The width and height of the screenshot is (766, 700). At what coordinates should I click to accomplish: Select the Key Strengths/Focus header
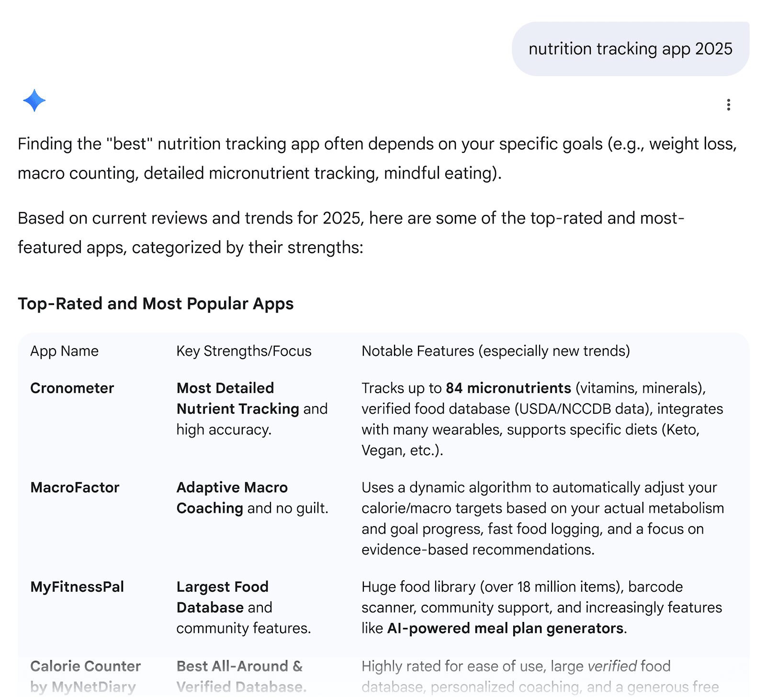click(x=244, y=351)
